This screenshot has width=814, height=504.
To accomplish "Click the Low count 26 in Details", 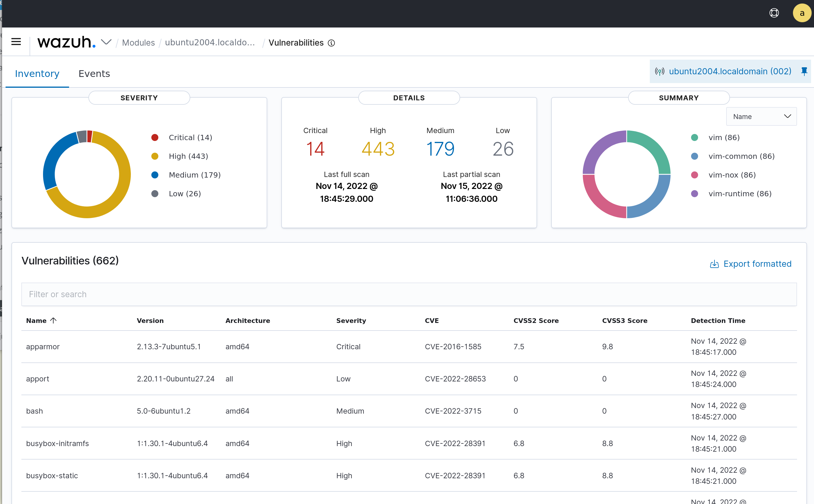I will (x=503, y=149).
